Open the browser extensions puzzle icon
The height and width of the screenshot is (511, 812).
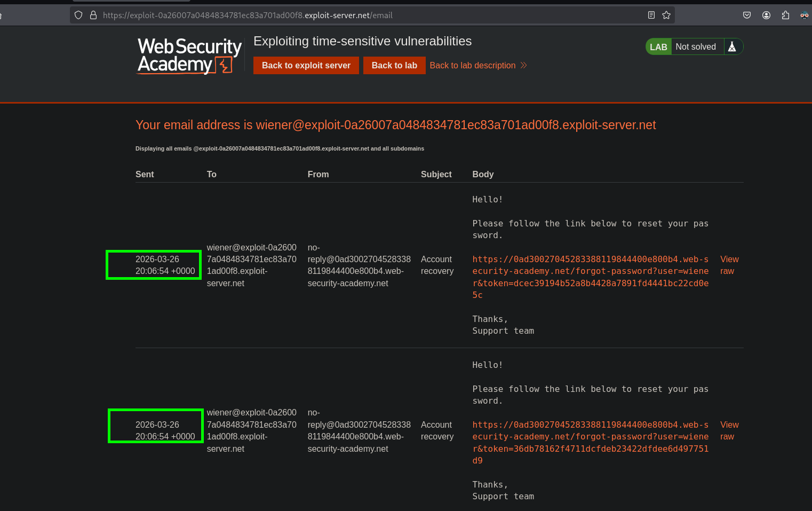pos(785,15)
